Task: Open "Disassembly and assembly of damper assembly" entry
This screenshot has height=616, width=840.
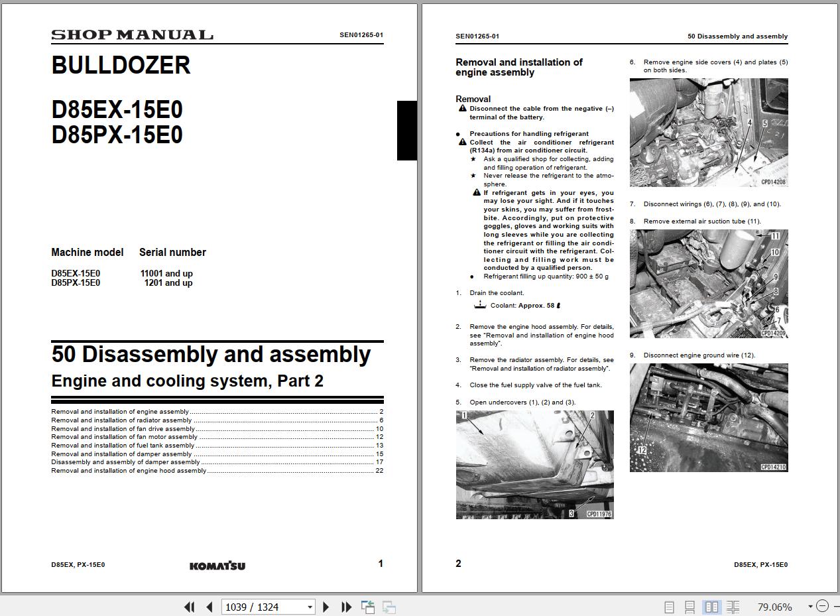Action: coord(217,462)
